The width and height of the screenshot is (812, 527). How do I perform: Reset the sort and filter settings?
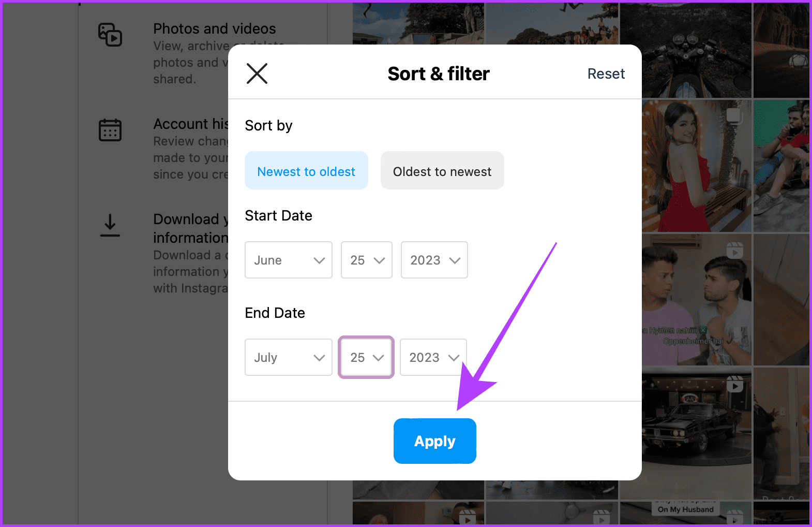606,74
